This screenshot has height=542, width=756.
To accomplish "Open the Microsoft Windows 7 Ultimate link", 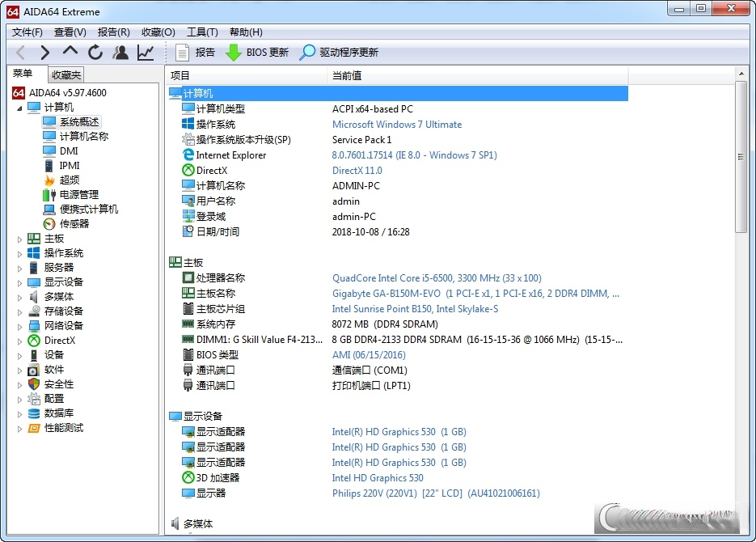I will (397, 125).
